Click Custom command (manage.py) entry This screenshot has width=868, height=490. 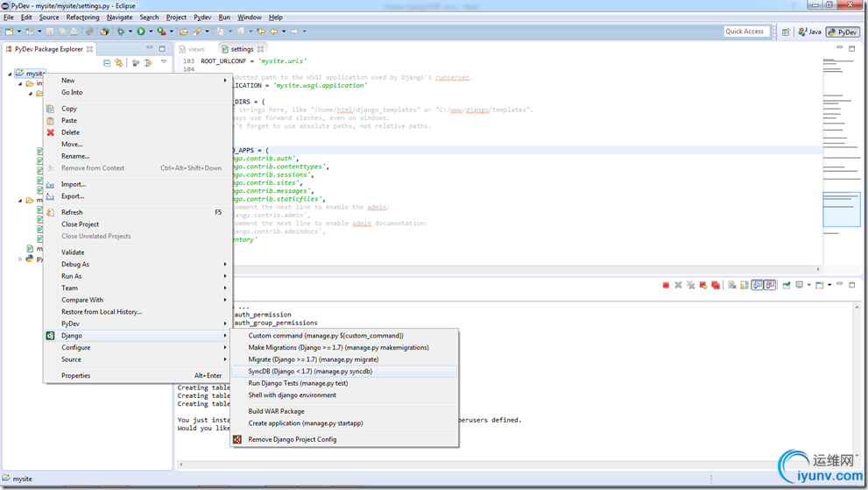coord(343,336)
